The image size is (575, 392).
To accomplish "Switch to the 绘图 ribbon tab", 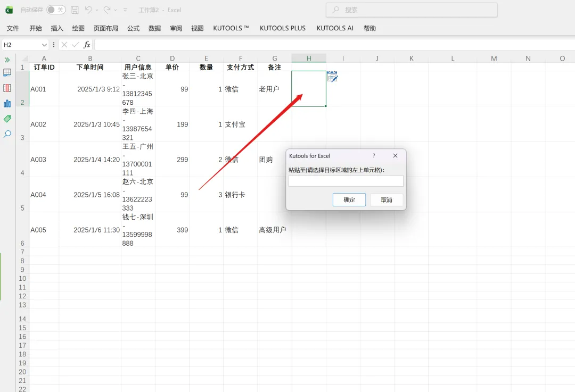I will pyautogui.click(x=78, y=28).
